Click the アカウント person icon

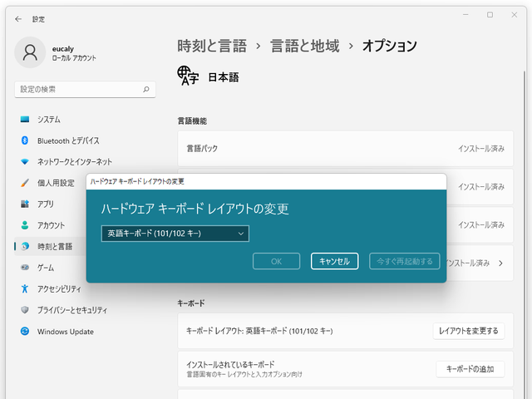tap(25, 225)
